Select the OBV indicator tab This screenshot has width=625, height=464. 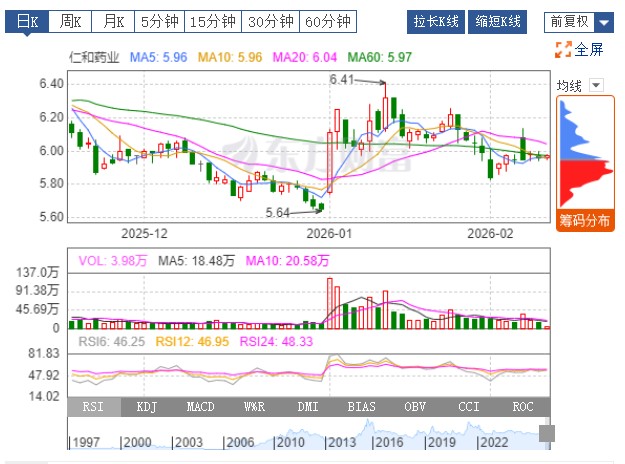pyautogui.click(x=415, y=407)
